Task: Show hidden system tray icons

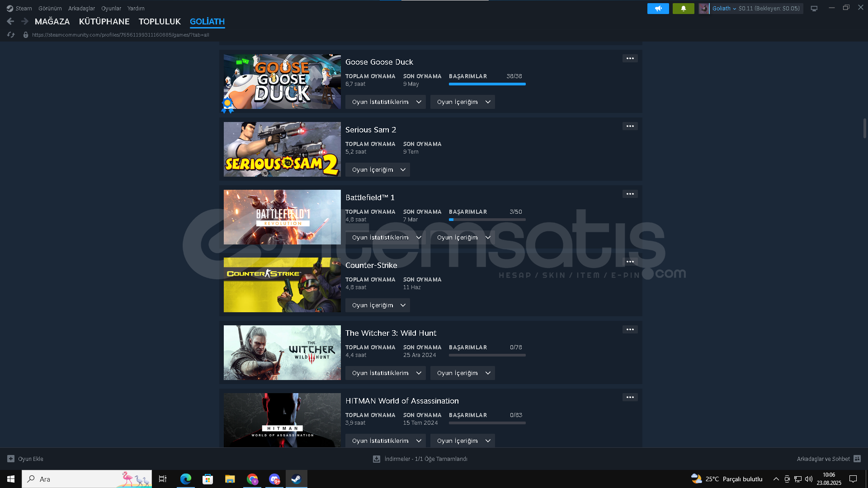Action: point(776,479)
